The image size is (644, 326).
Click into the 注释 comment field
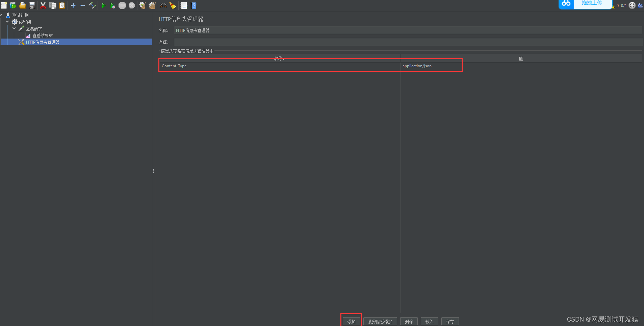[408, 42]
